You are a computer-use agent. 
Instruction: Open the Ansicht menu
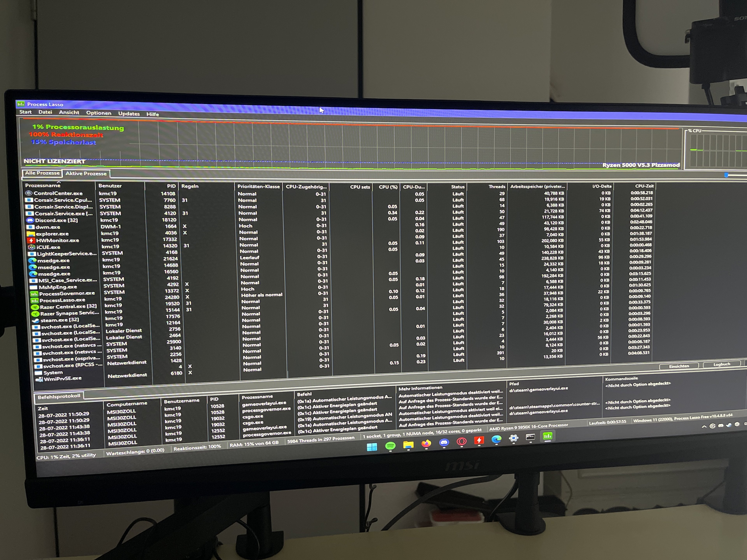[x=69, y=112]
